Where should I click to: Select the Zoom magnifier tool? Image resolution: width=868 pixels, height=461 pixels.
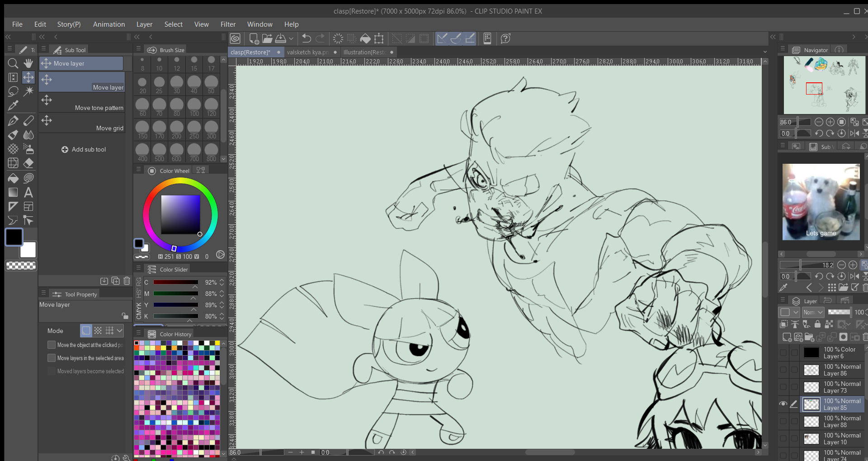[13, 63]
